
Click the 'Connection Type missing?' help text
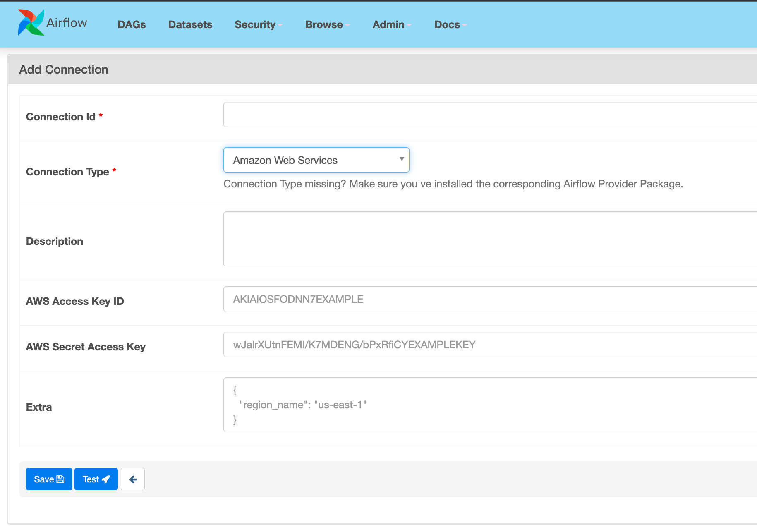(x=453, y=184)
